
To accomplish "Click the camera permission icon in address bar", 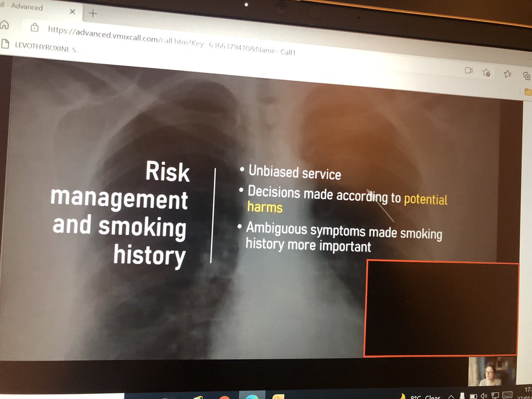I will pos(469,70).
